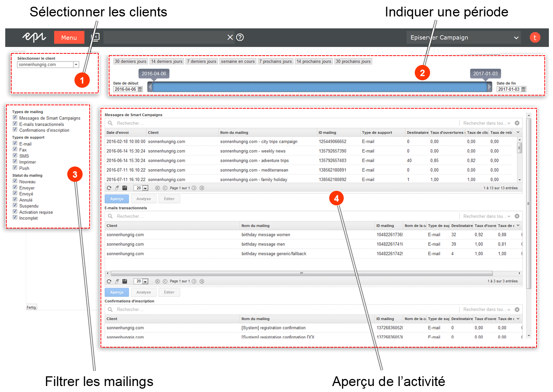Go to last page of transactional emails
Screen dimensions: 553x392
pyautogui.click(x=202, y=281)
